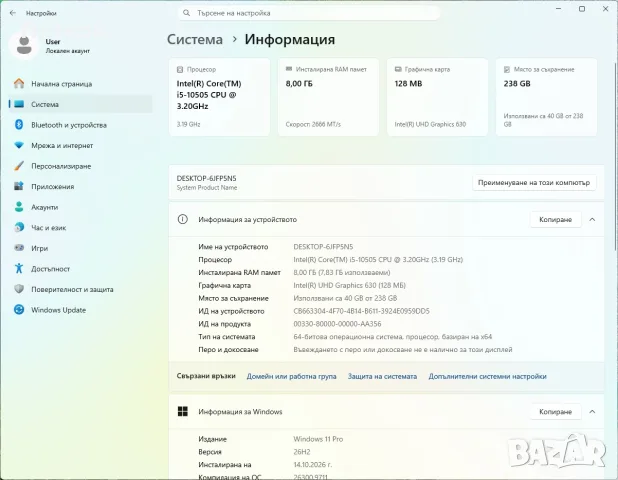Click the Акаунти person icon
The image size is (618, 480).
(x=19, y=207)
